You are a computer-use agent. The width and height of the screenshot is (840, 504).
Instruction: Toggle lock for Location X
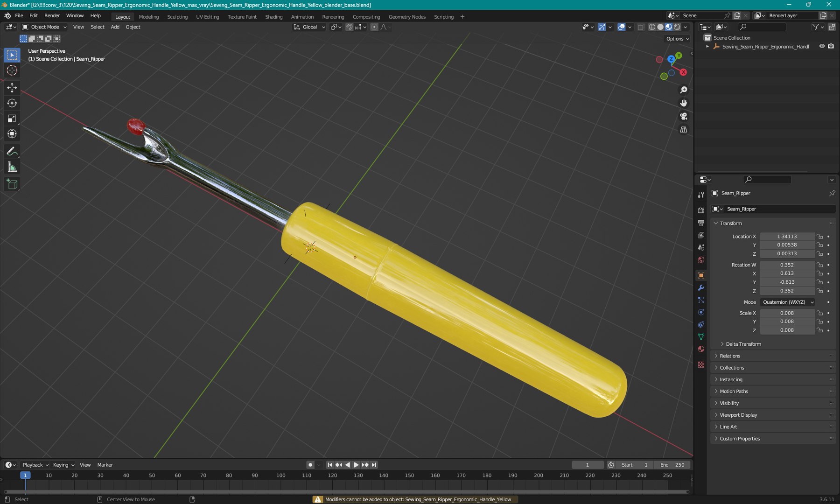[x=820, y=237]
